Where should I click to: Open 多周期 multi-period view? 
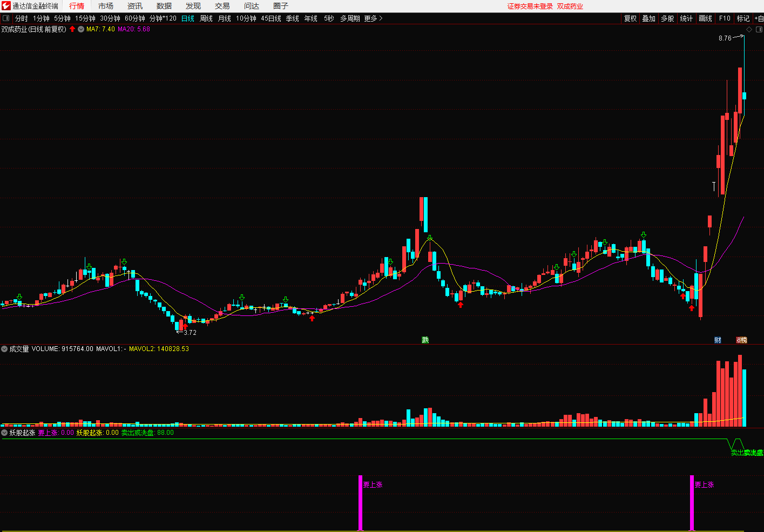(350, 18)
